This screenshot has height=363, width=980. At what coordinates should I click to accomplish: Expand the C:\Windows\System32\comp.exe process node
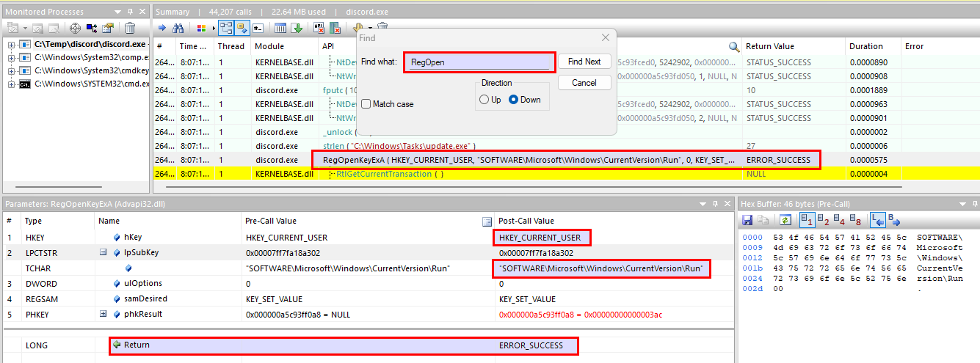tap(12, 59)
